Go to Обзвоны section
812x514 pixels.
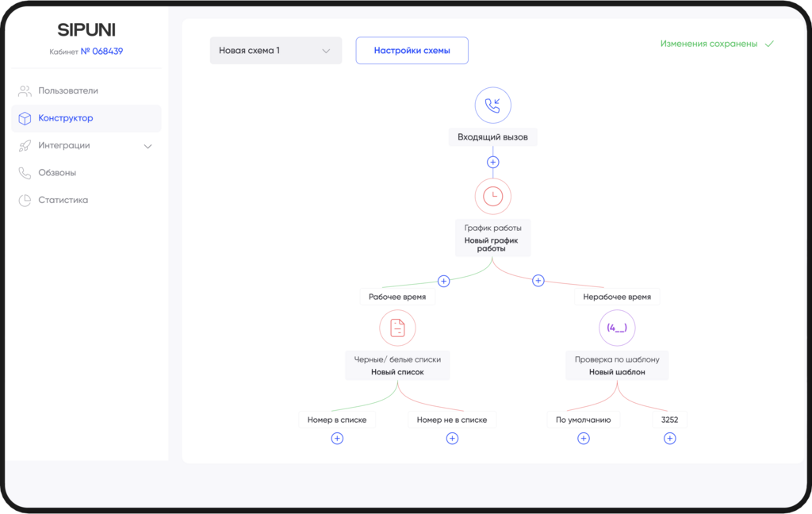click(x=57, y=173)
